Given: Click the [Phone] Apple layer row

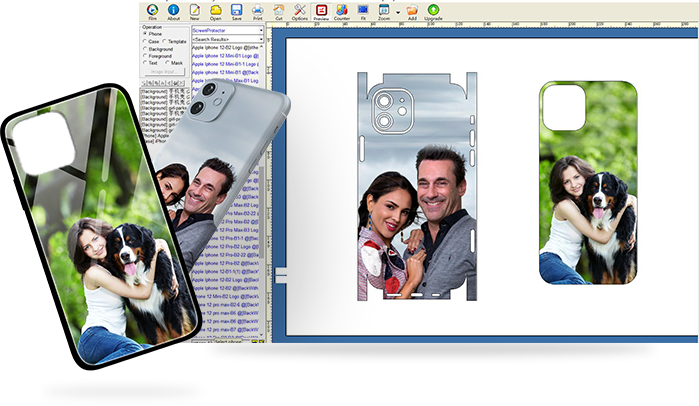Looking at the screenshot, I should pyautogui.click(x=155, y=136).
